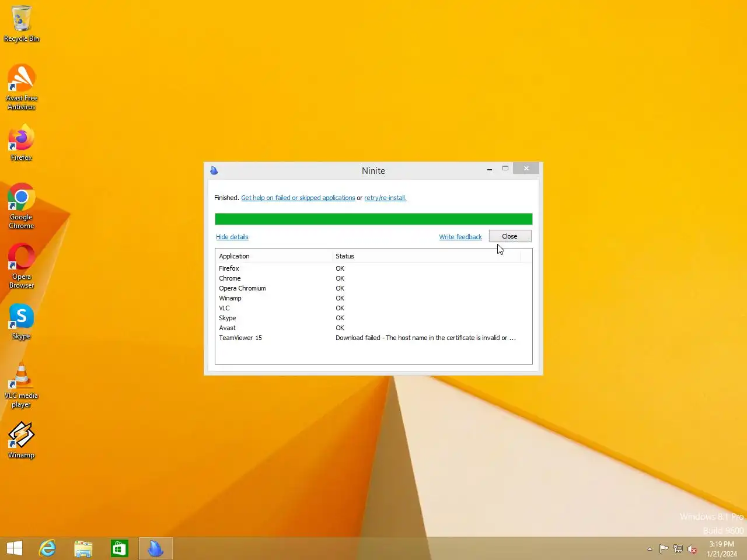Viewport: 747px width, 560px height.
Task: Select the Winamp row in the details list
Action: [373, 298]
